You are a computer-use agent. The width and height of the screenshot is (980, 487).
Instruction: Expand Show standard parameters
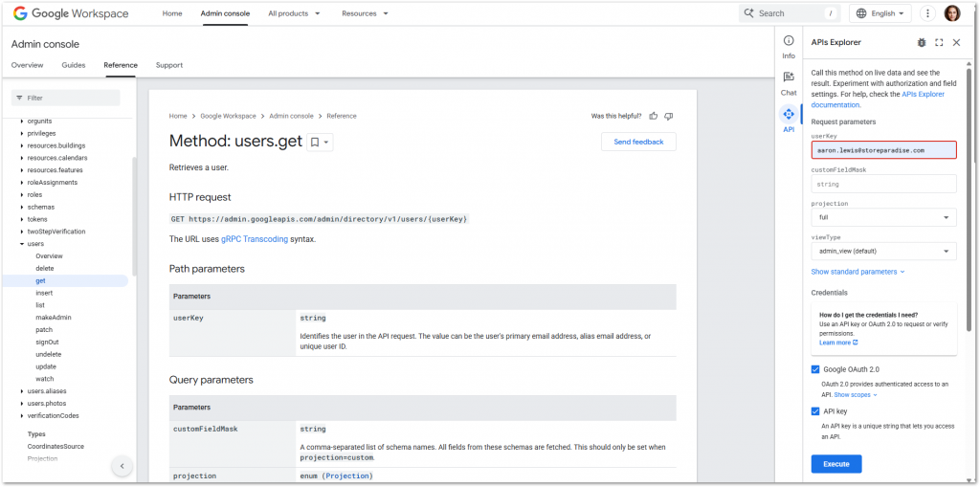857,272
